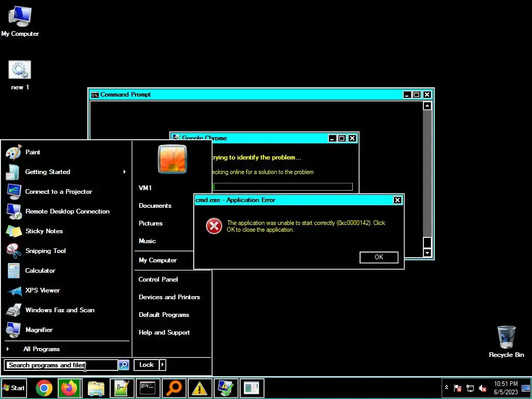
Task: Open Remote Desktop Connection
Action: coord(67,211)
